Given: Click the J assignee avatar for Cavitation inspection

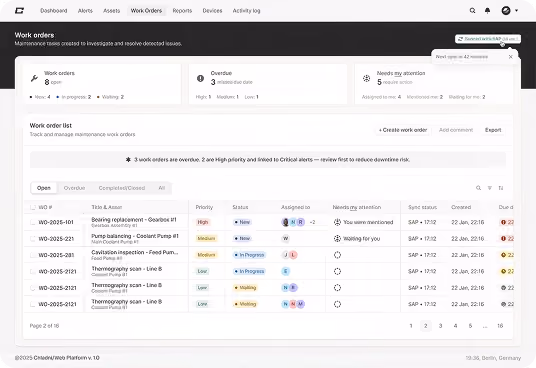Looking at the screenshot, I should click(285, 255).
